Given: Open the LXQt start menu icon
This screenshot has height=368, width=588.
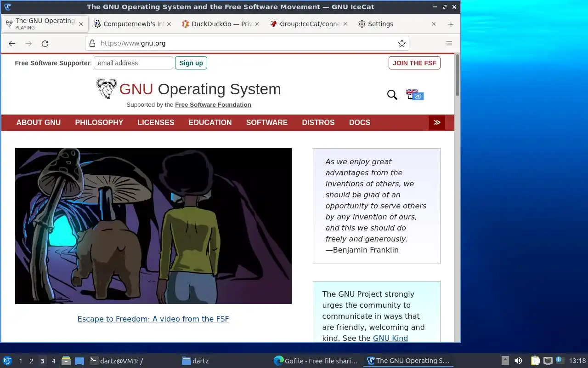Looking at the screenshot, I should (x=7, y=361).
